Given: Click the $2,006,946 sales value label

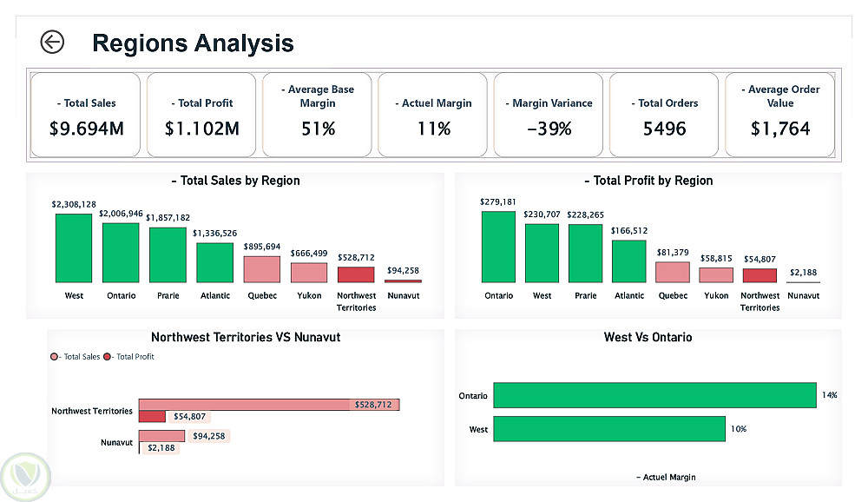Looking at the screenshot, I should tap(121, 214).
